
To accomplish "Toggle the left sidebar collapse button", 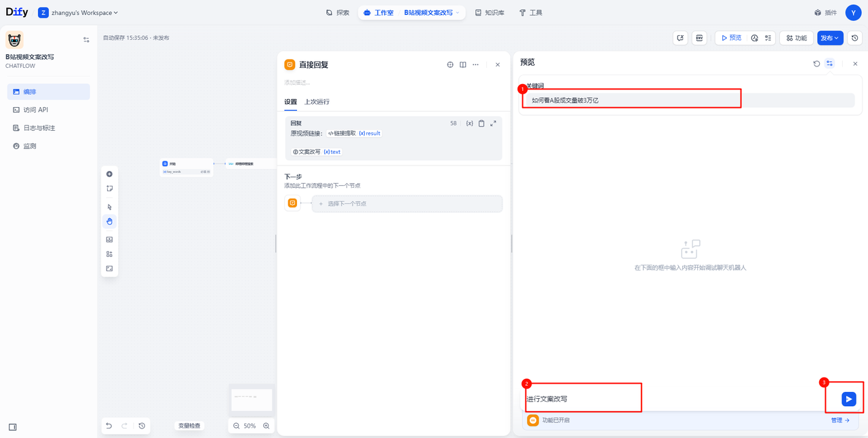I will click(13, 427).
